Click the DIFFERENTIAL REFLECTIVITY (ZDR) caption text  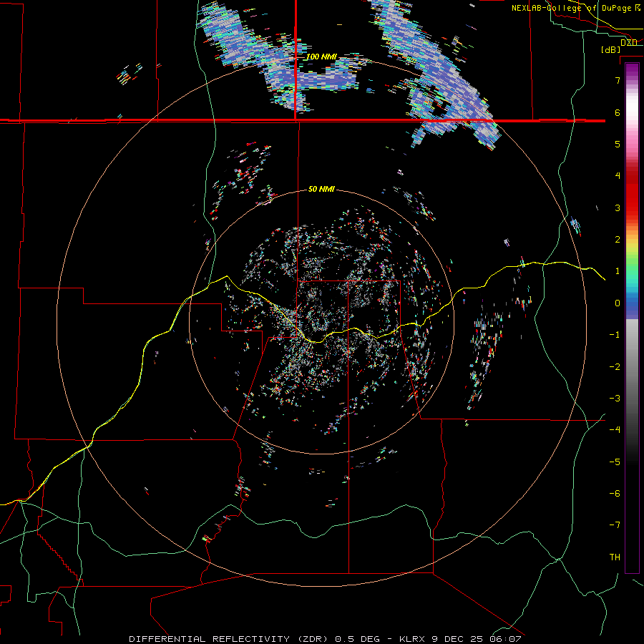pos(230,639)
